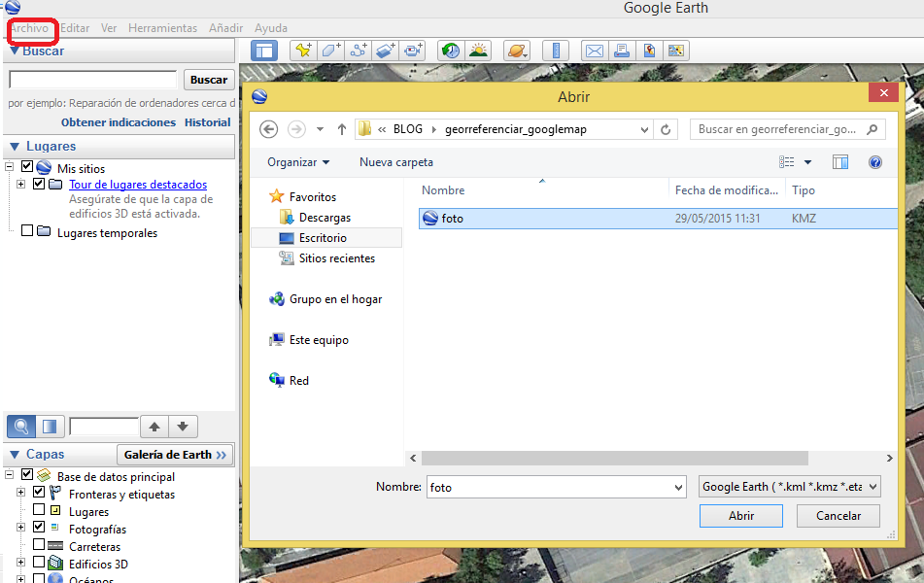Screen dimensions: 924x583
Task: Expand the Tour de lugares destacados folder
Action: [20, 184]
